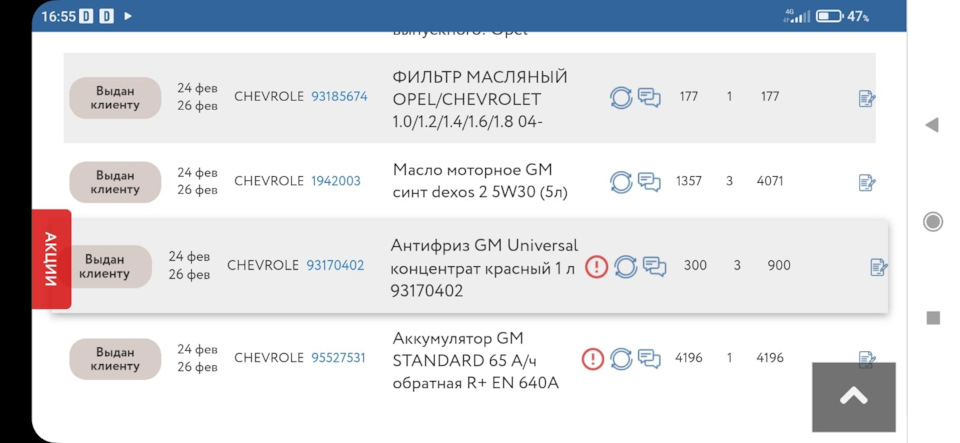The height and width of the screenshot is (443, 960).
Task: Open chat icon in Антифриз GM row
Action: 654,266
